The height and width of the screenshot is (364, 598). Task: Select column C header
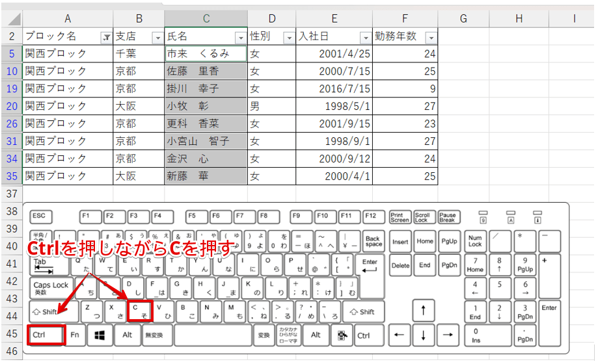click(x=206, y=18)
